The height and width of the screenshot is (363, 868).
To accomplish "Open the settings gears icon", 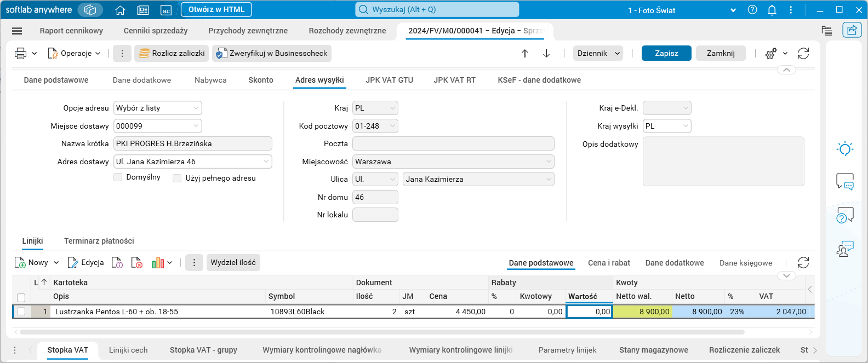I will pos(771,53).
